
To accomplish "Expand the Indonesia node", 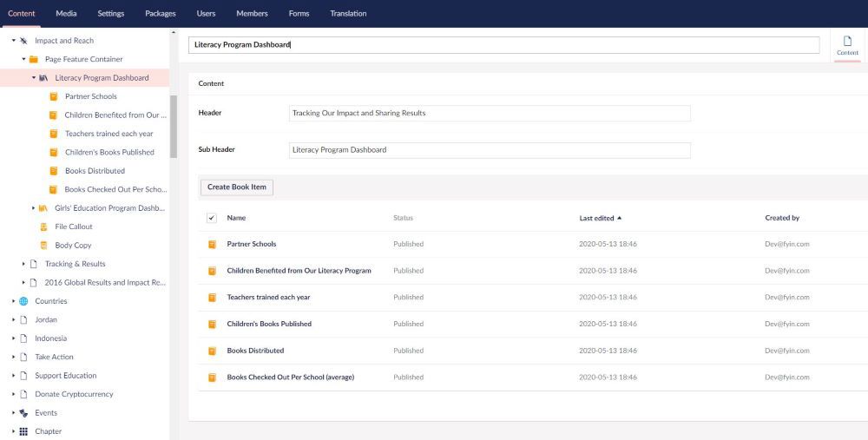I will pos(13,338).
